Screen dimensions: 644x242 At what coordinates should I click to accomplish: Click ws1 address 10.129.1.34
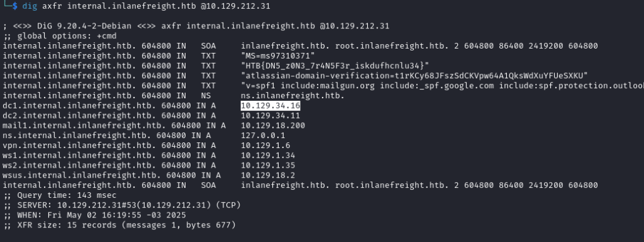(268, 156)
